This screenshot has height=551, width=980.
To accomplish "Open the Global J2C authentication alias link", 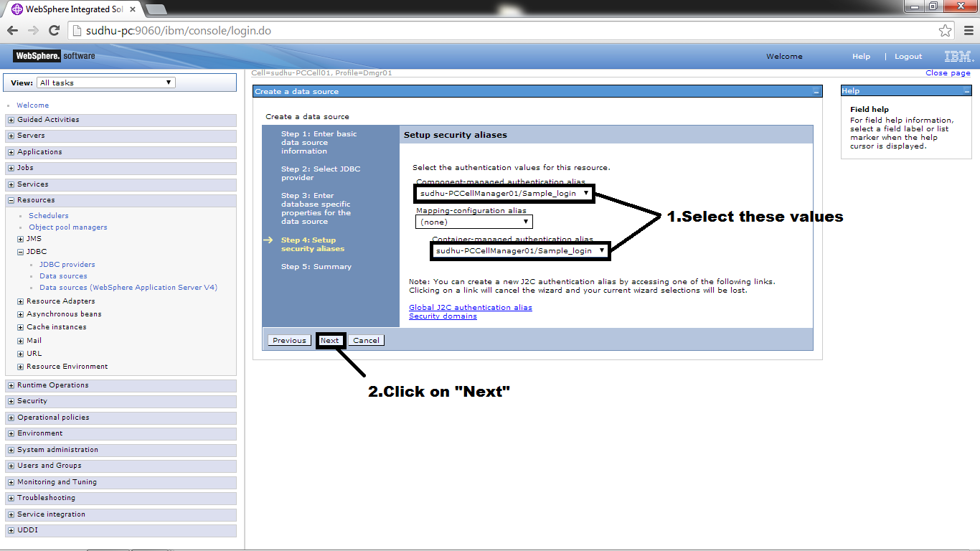I will 469,307.
